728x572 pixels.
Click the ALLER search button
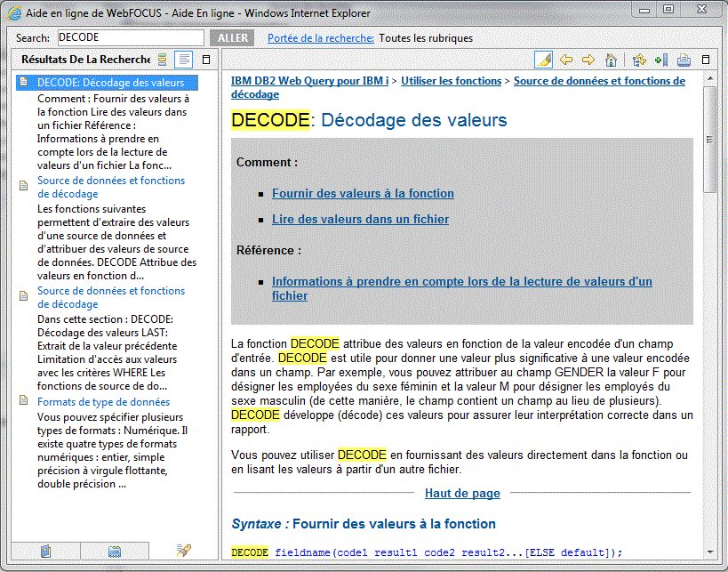[x=232, y=38]
